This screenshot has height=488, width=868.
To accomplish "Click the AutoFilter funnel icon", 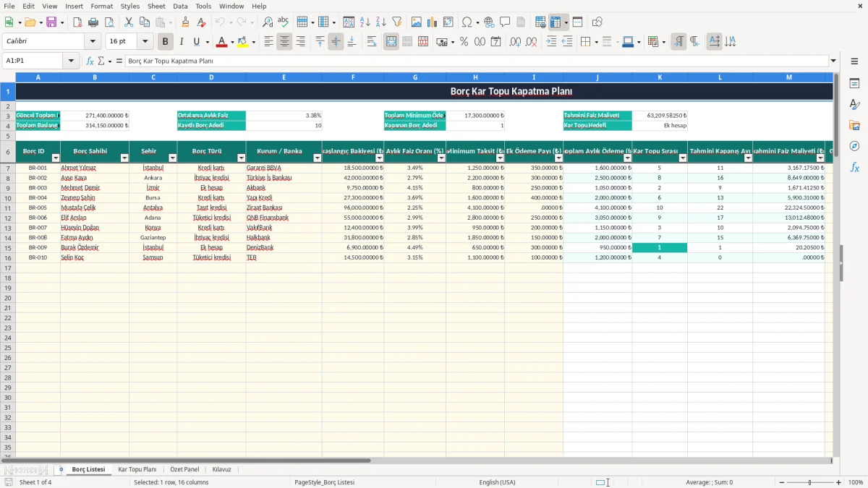I will (x=397, y=22).
